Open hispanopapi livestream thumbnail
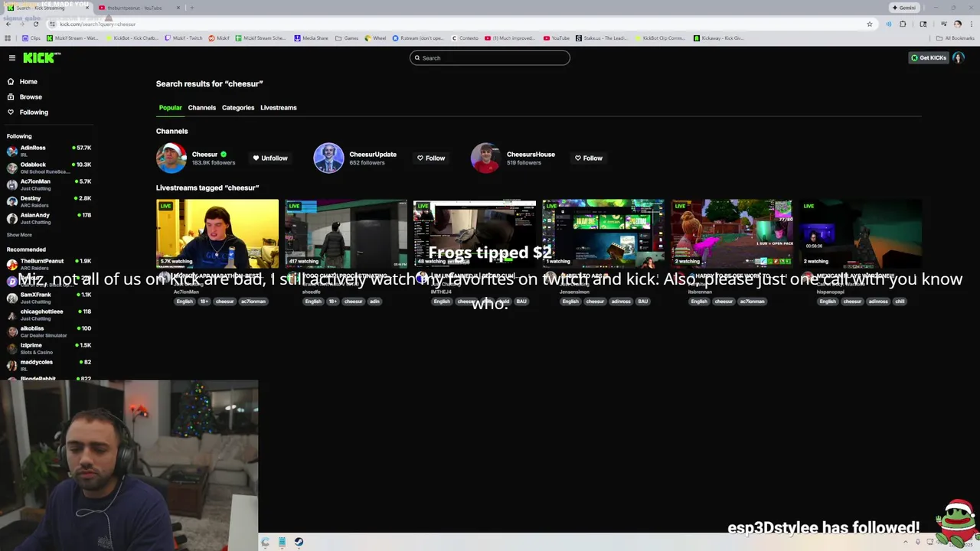The image size is (980, 551). pos(861,233)
